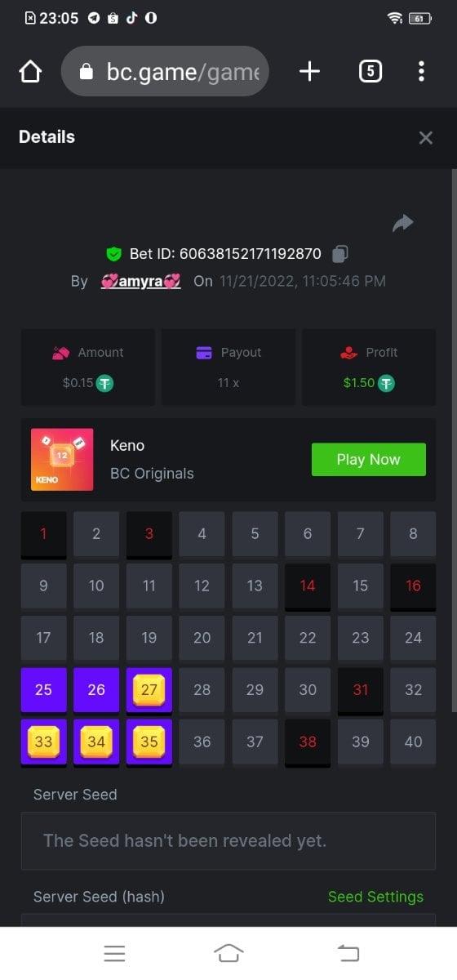Click the Play Now button
This screenshot has height=980, width=457.
pyautogui.click(x=369, y=460)
